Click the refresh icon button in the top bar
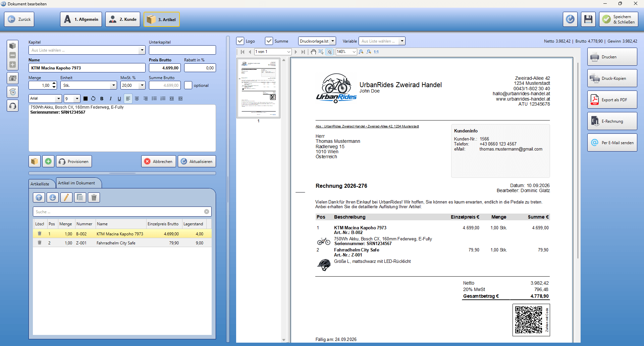Viewport: 644px width, 346px height. [x=570, y=19]
